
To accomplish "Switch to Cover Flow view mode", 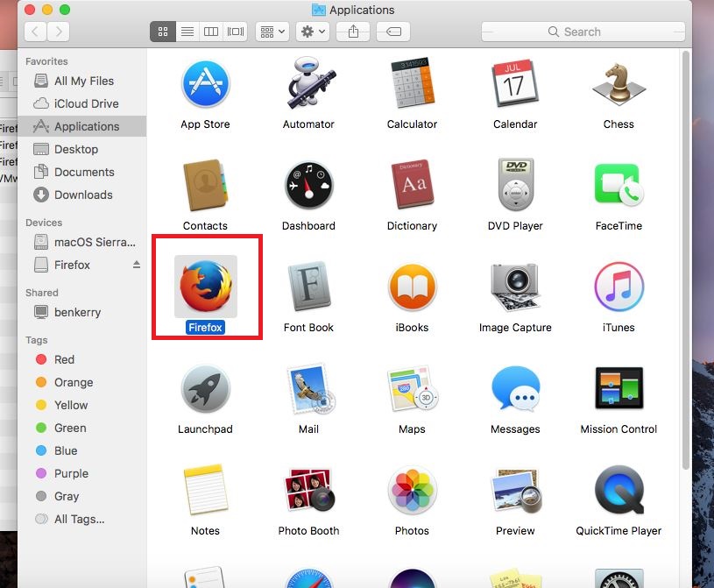I will click(236, 32).
